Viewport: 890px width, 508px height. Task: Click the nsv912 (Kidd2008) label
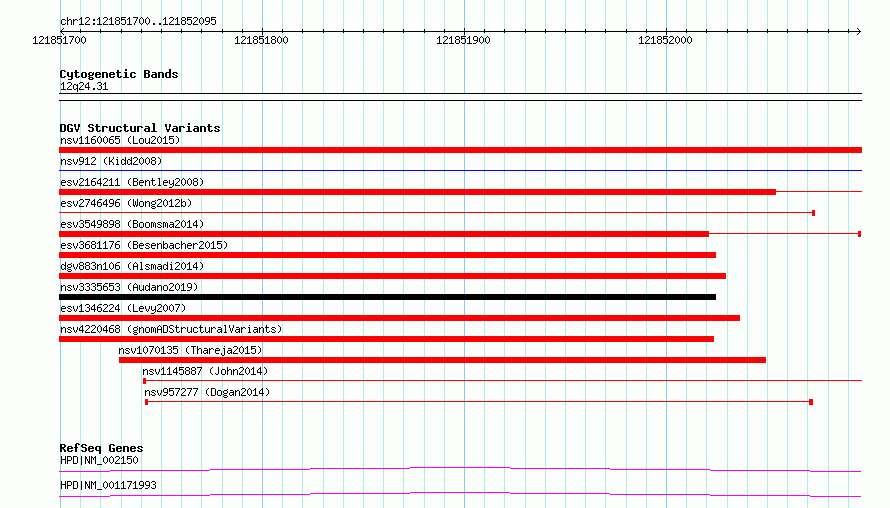111,161
